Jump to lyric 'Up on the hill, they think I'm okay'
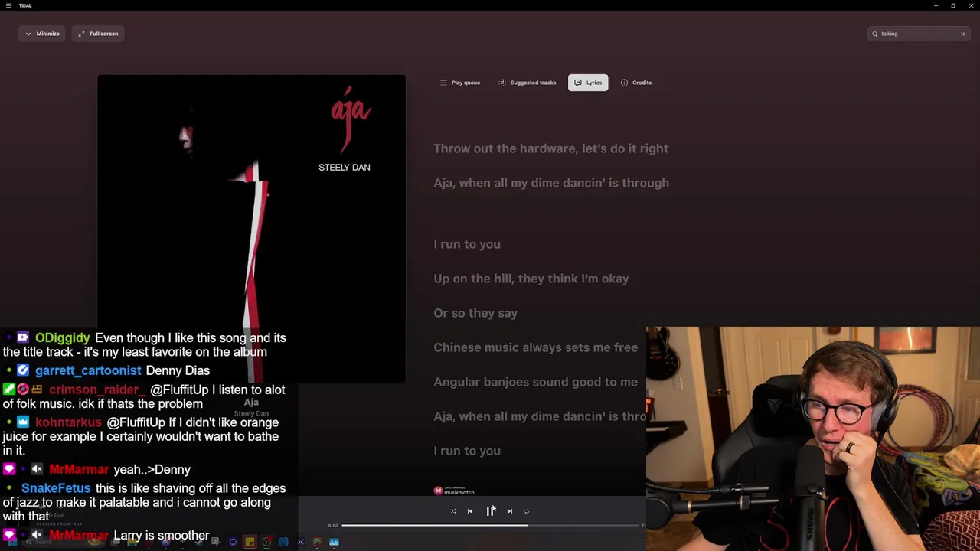 pos(531,279)
